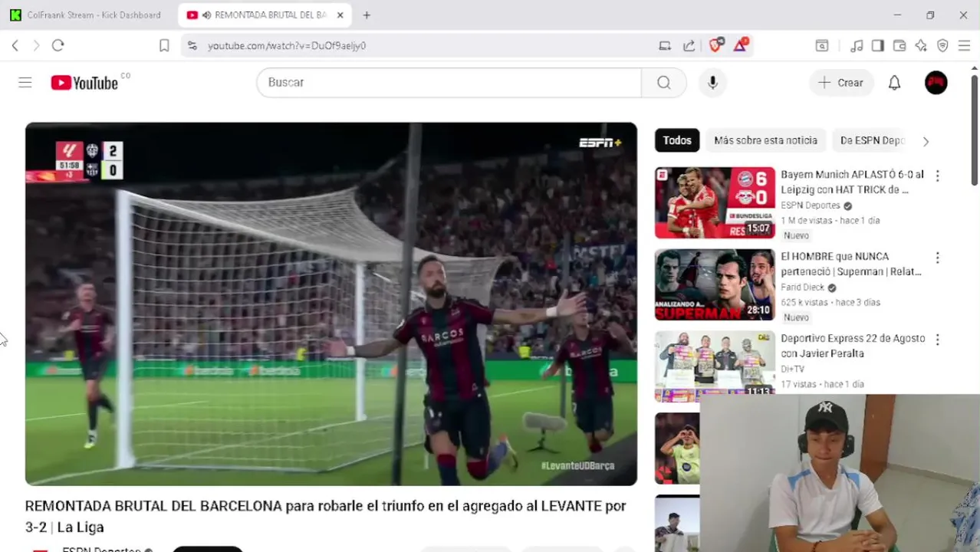Go to the YouTube home logo
The height and width of the screenshot is (552, 980).
[x=84, y=83]
